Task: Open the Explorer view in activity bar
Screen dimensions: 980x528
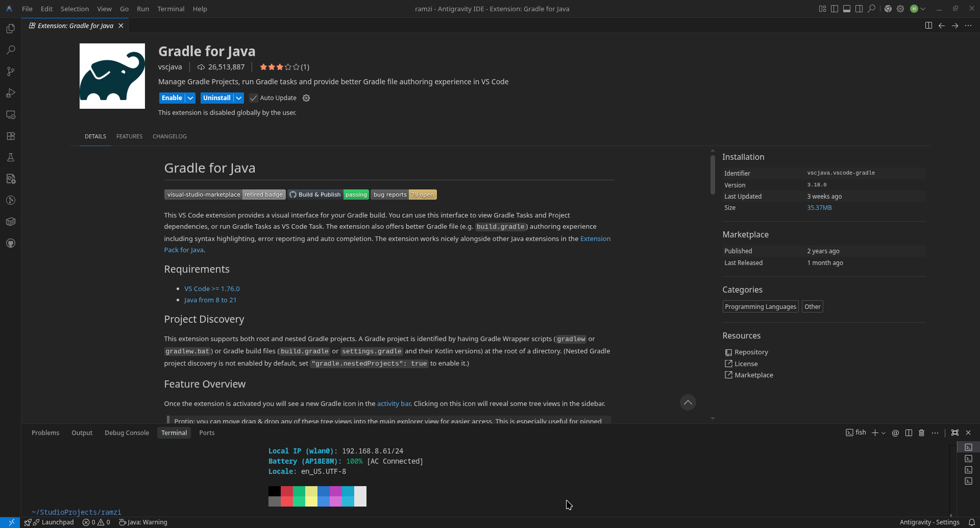Action: pos(10,29)
